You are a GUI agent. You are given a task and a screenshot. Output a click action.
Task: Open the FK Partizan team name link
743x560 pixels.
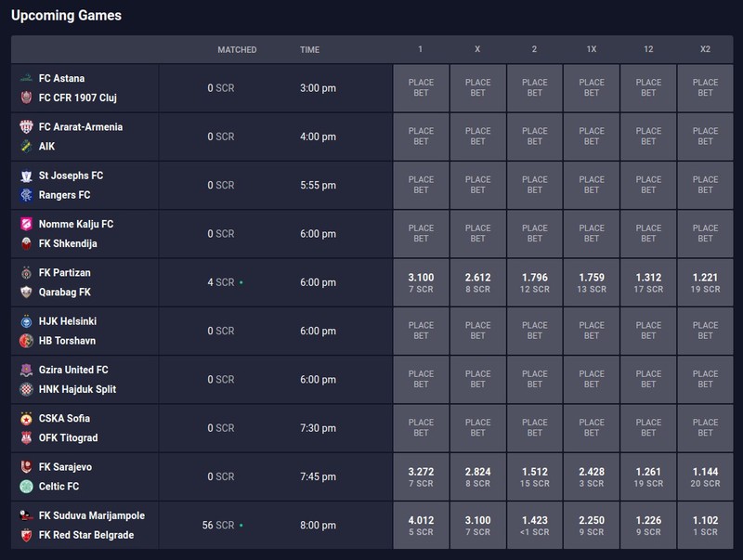point(64,273)
